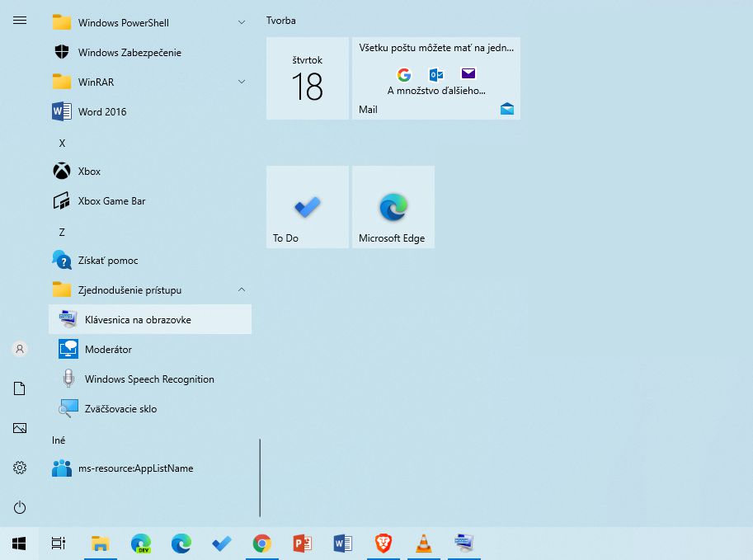Open Xbox Game Bar from the app list
The image size is (753, 560).
[x=150, y=200]
